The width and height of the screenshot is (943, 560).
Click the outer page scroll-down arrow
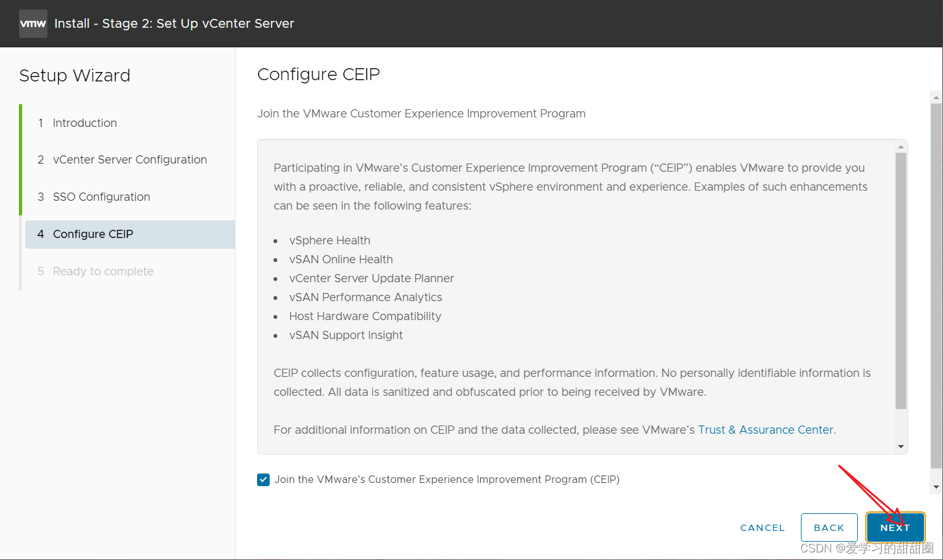[x=936, y=487]
